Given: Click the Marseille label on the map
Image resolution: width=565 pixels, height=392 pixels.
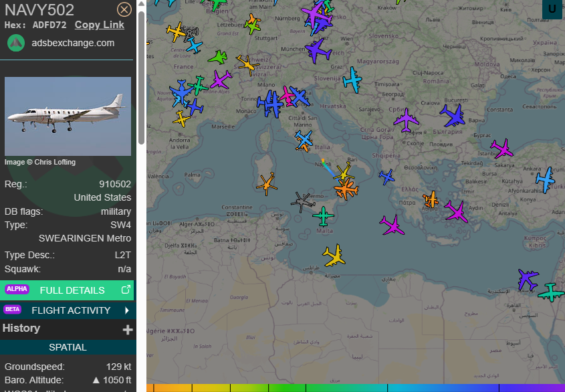Looking at the screenshot, I should coord(223,126).
